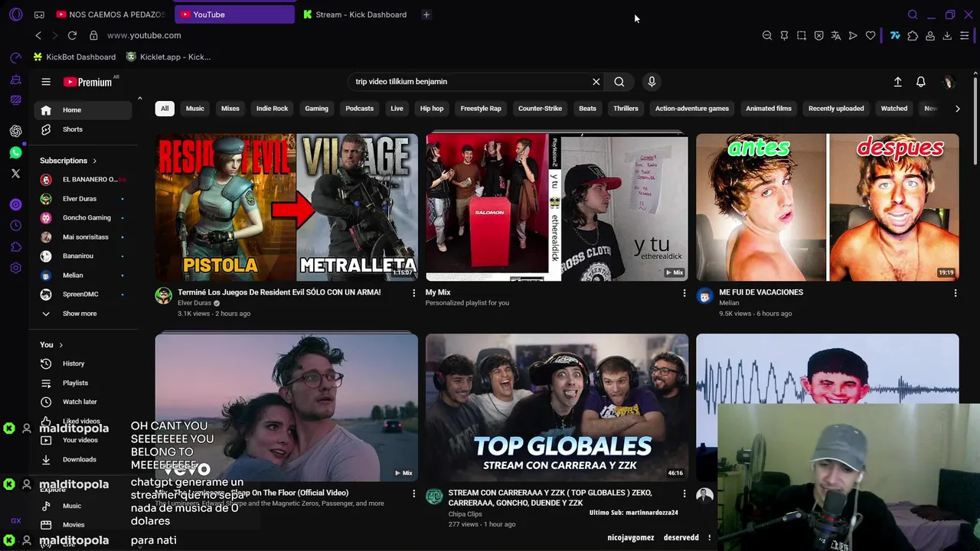Open options for Home On The Floor mix
The width and height of the screenshot is (980, 551).
click(x=414, y=494)
